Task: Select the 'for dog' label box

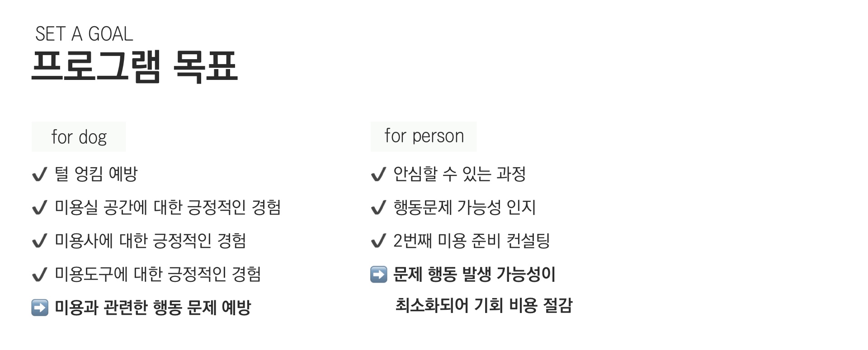Action: pyautogui.click(x=79, y=137)
